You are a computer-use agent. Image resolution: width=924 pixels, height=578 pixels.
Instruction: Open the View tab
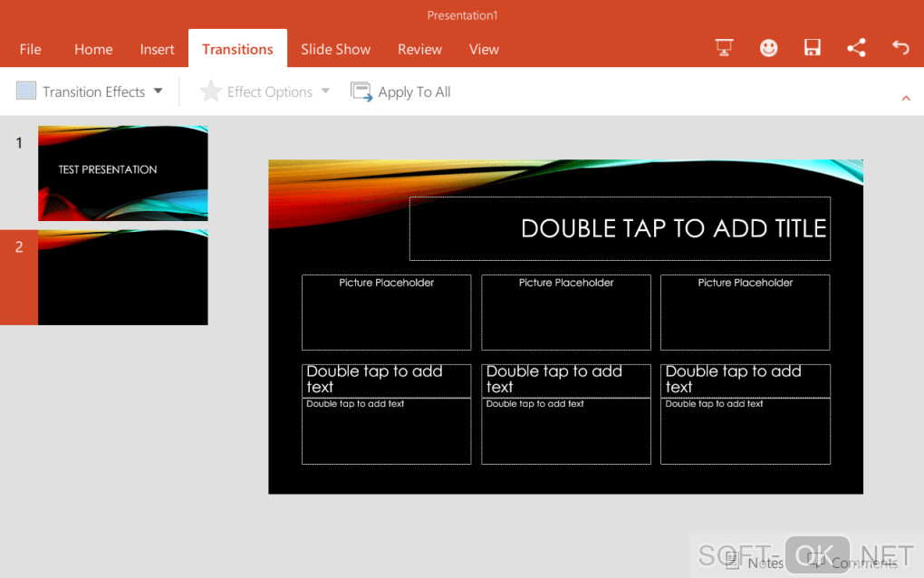point(484,50)
